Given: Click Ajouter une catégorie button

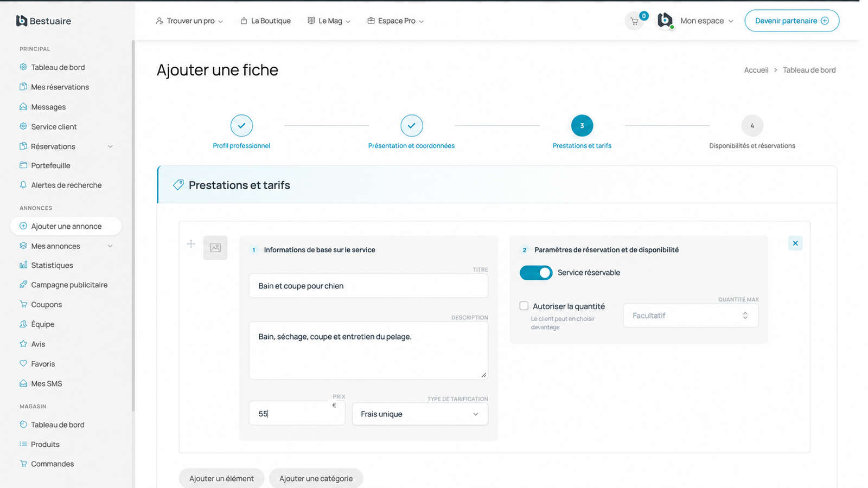Looking at the screenshot, I should coord(316,478).
